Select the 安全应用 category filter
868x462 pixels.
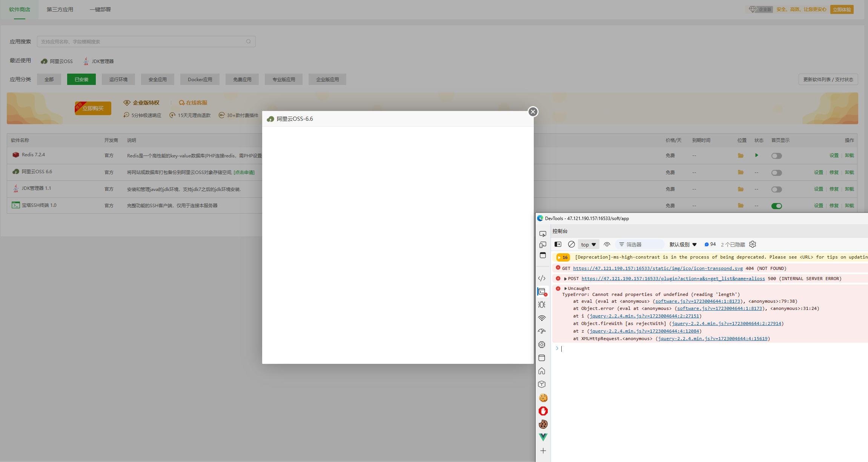158,79
